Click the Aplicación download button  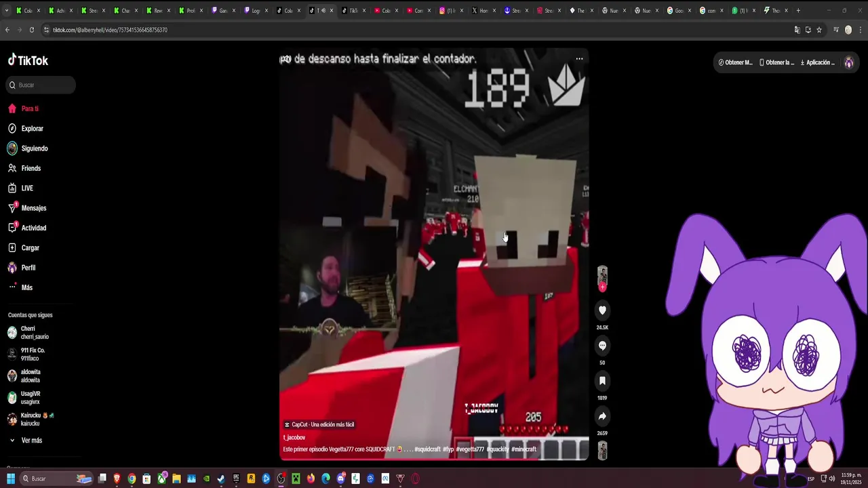pyautogui.click(x=818, y=62)
